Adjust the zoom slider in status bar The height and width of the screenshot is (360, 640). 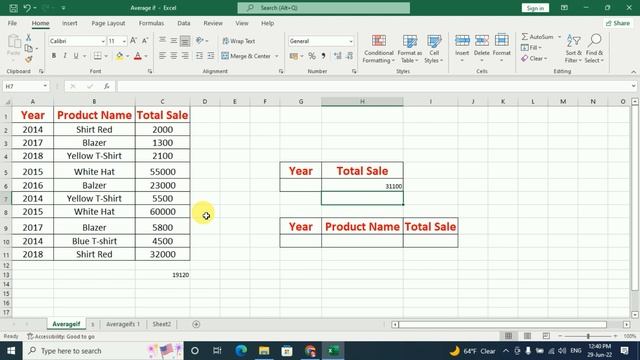[x=588, y=336]
